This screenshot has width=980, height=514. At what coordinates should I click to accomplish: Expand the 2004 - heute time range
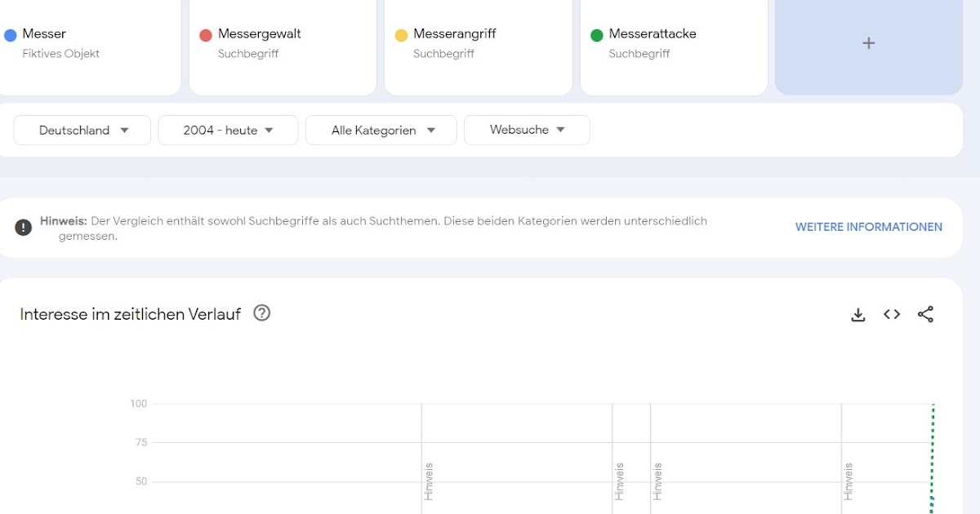pos(228,131)
